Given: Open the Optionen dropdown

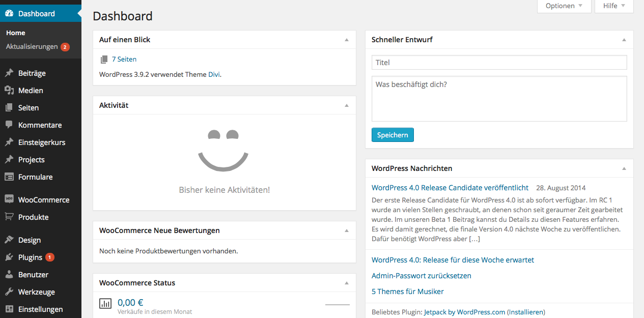Looking at the screenshot, I should [564, 6].
